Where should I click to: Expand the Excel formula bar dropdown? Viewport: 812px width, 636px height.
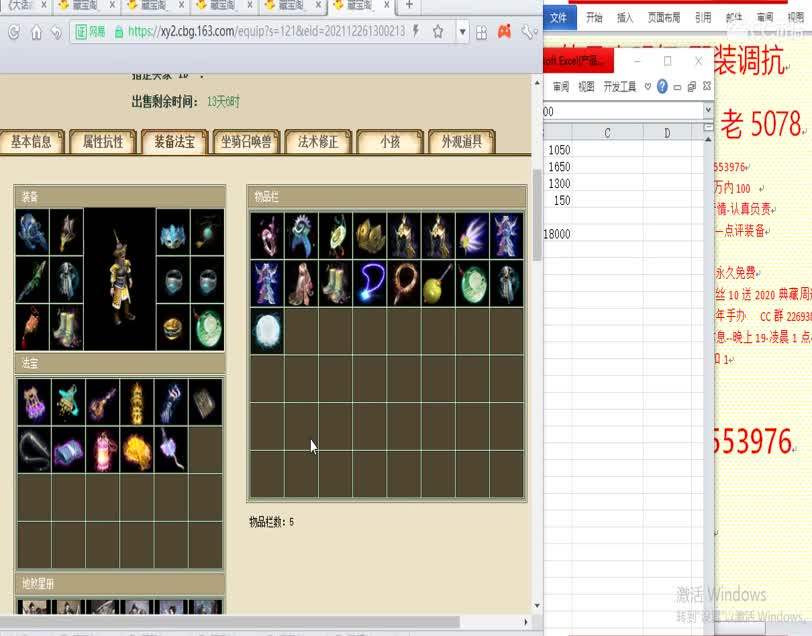708,110
